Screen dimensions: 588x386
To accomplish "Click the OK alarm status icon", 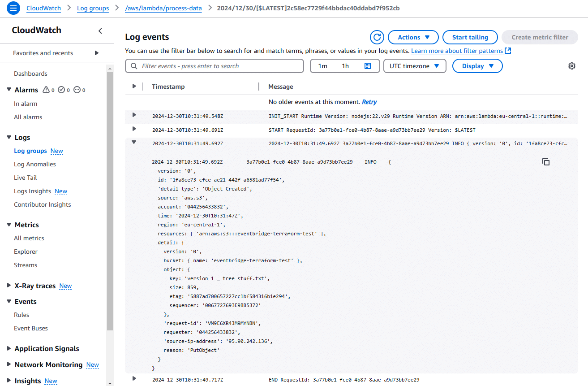I will tap(61, 90).
